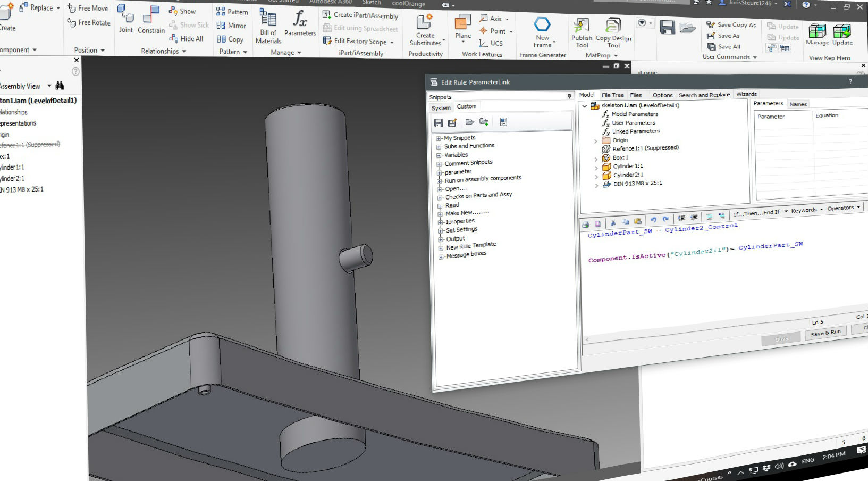Expand the My Snippets node
The width and height of the screenshot is (868, 481).
click(439, 138)
